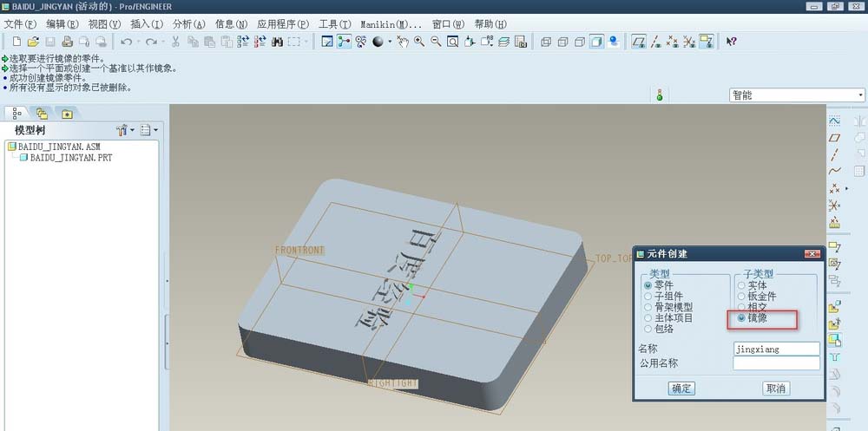Select the 镜像 (mirror) subtype radio button

(x=741, y=318)
